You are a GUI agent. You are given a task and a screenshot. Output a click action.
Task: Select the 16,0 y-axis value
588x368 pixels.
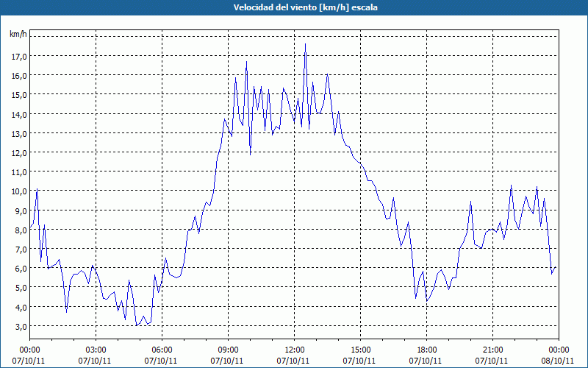point(19,76)
